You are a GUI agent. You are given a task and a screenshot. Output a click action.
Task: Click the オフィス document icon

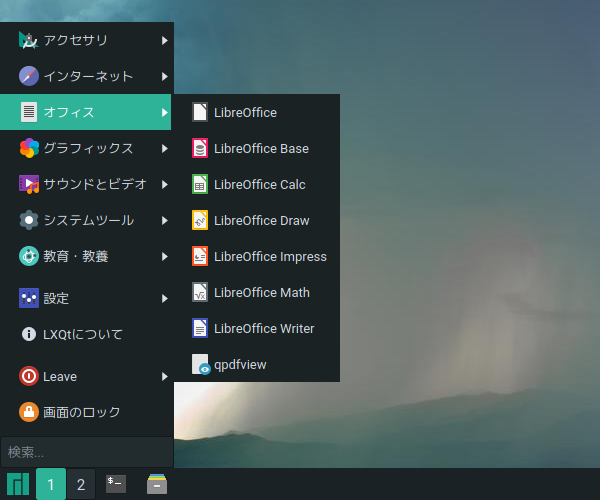pyautogui.click(x=29, y=112)
